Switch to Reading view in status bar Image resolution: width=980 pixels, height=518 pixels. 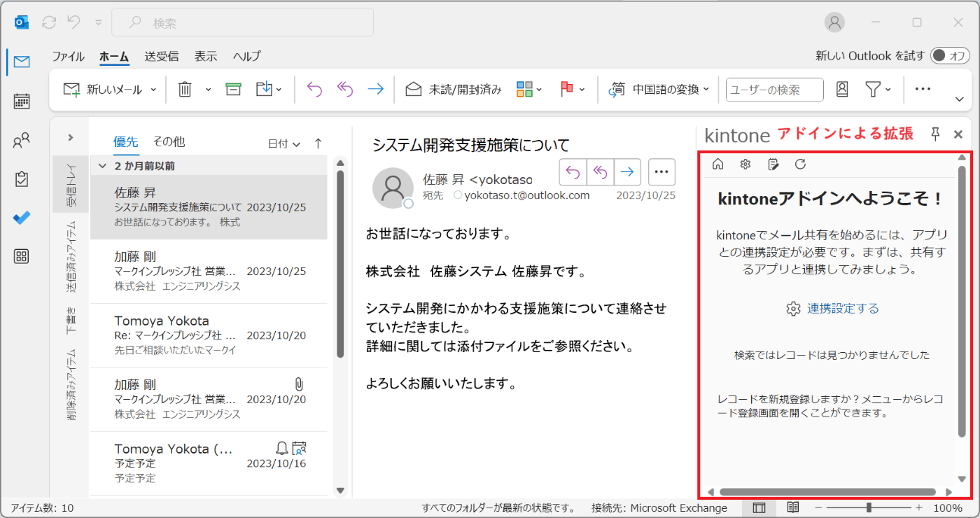coord(793,507)
